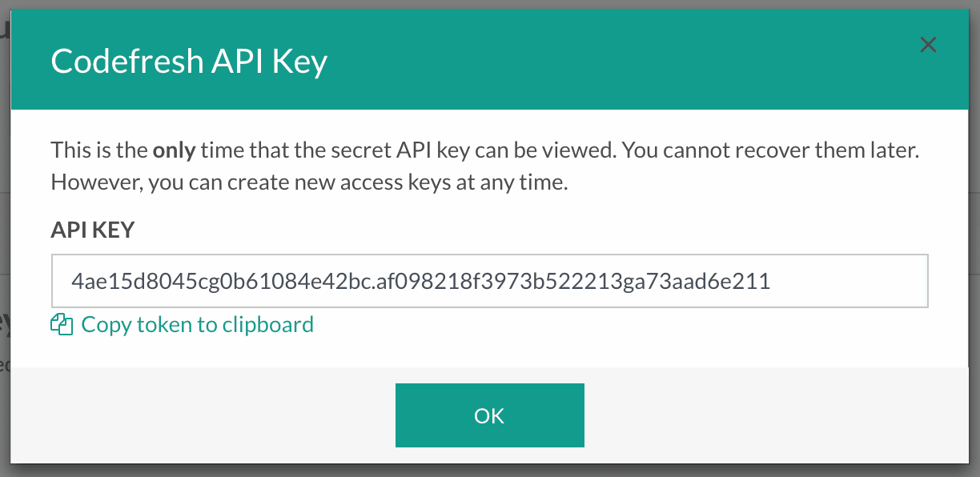Image resolution: width=980 pixels, height=477 pixels.
Task: Click the sentence about creating new access keys
Action: (309, 182)
